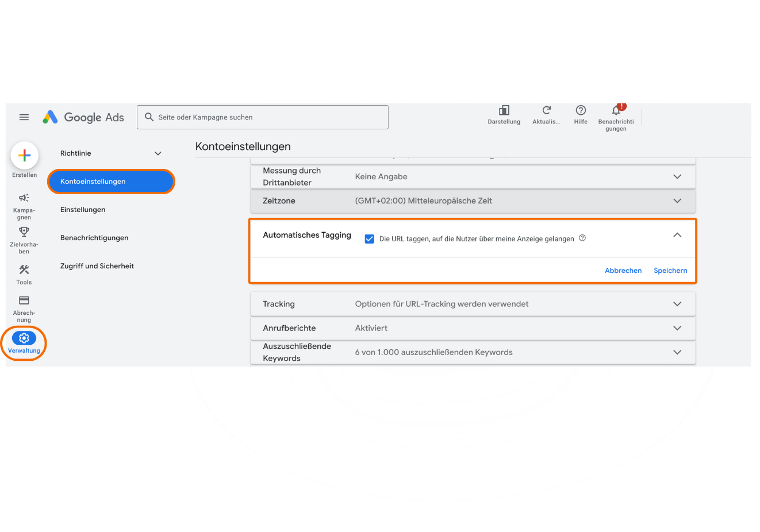Go to Zugriff und Sicherheit
Viewport: 760px width, 532px height.
pos(97,266)
